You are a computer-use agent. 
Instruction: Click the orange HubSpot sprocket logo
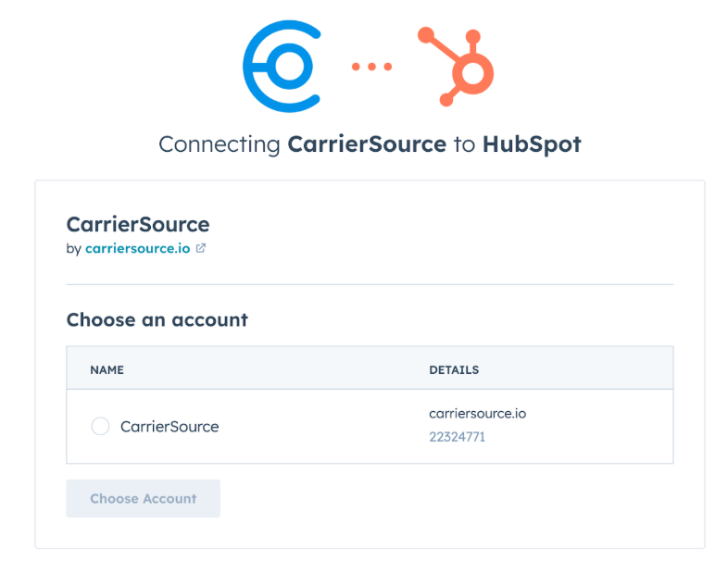[x=456, y=67]
